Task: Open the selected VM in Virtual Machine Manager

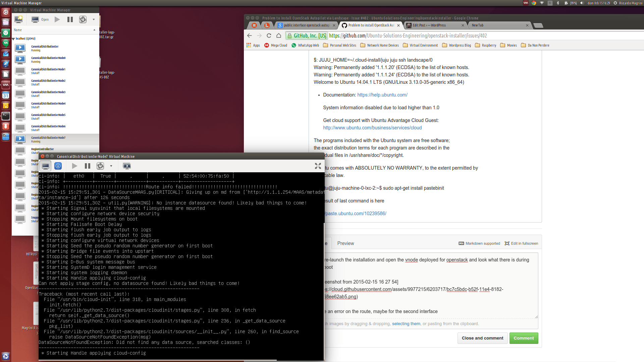Action: 40,19
